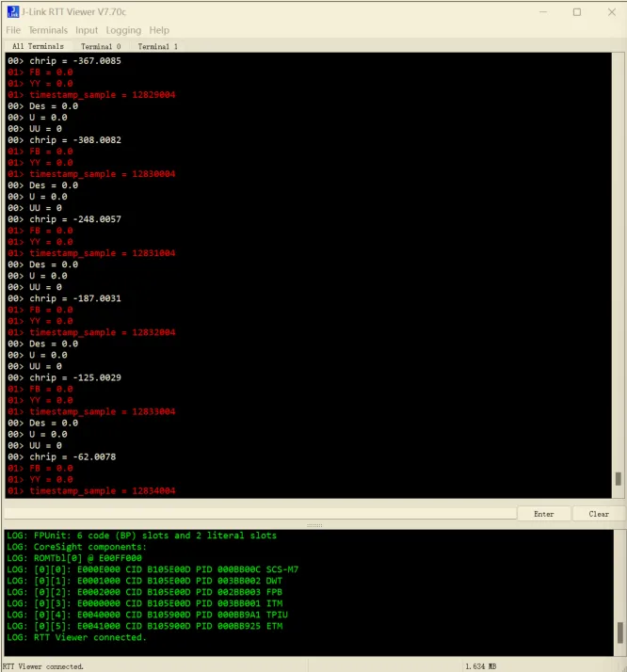This screenshot has height=672, width=627.
Task: Switch to the Terminal 0 tab
Action: 101,46
